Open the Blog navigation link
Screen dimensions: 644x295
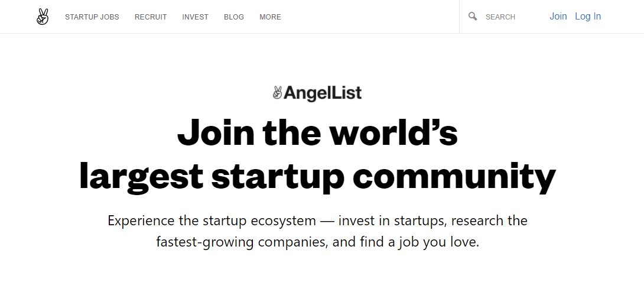point(234,17)
